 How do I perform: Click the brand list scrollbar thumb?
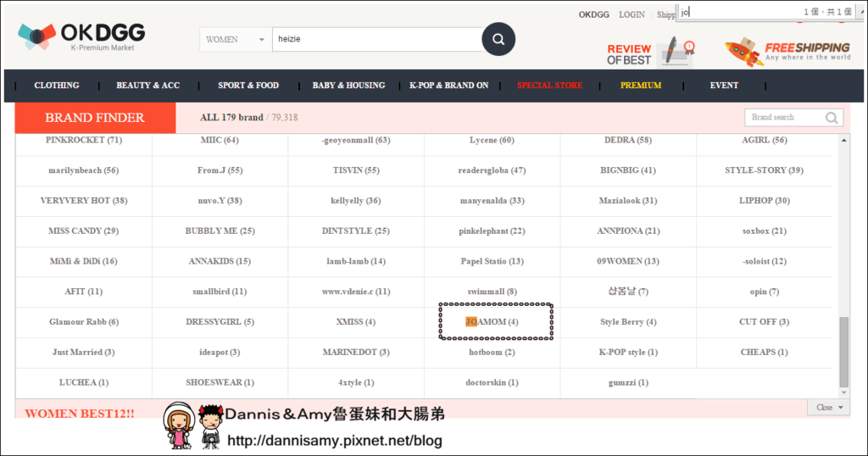(x=843, y=352)
